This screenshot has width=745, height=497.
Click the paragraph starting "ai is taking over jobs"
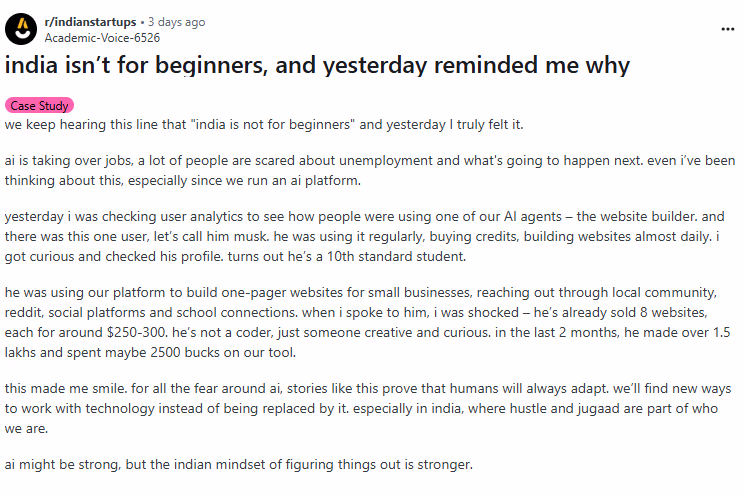(x=370, y=169)
